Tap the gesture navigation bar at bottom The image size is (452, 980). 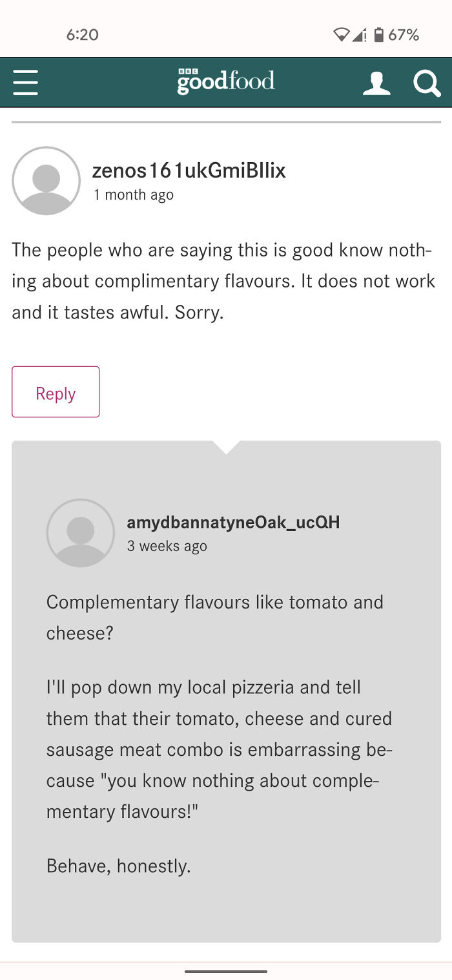click(226, 972)
